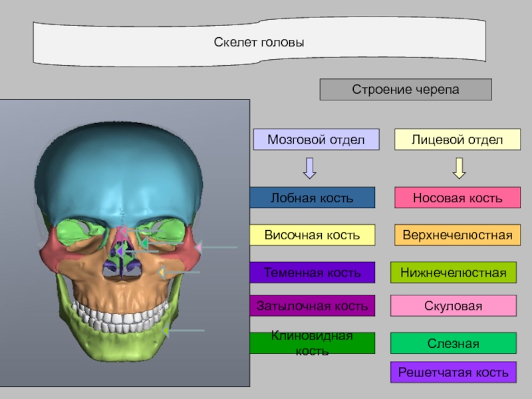This screenshot has height=399, width=532.
Task: Click the down arrow under Мозговой отдел
Action: 309,168
